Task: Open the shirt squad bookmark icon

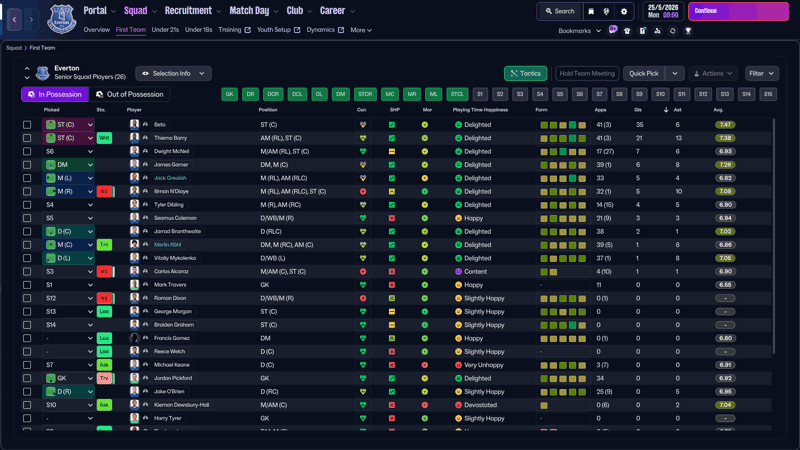Action: point(627,31)
